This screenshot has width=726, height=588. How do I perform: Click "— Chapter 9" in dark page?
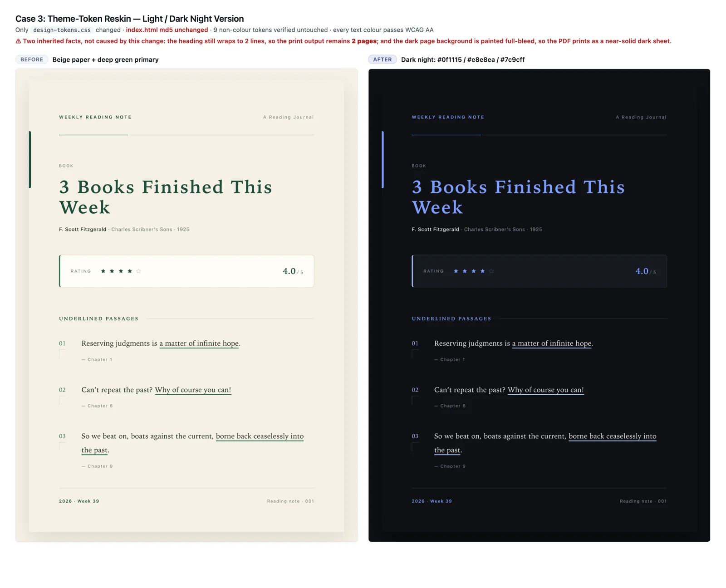[450, 466]
